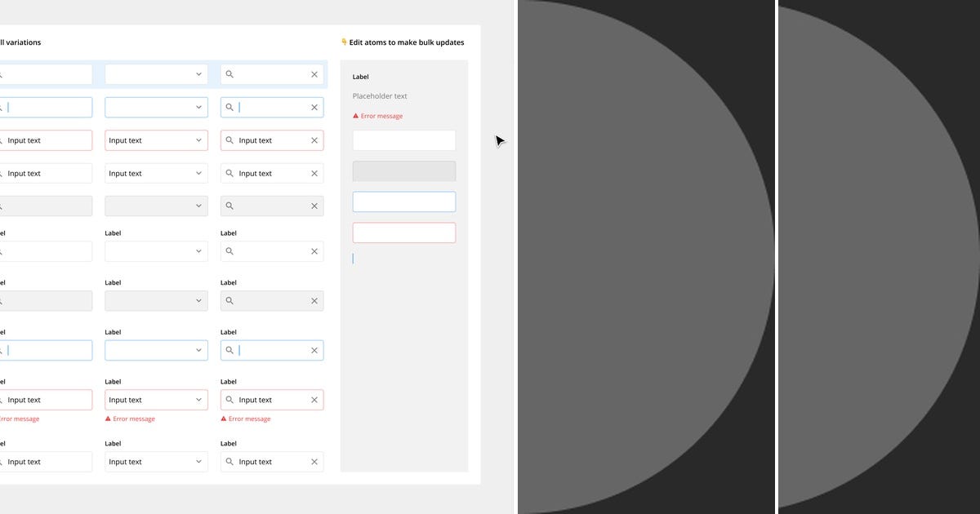Clear the unlabeled gray-bordered 'Input text' search field
The image size is (980, 514).
[314, 173]
